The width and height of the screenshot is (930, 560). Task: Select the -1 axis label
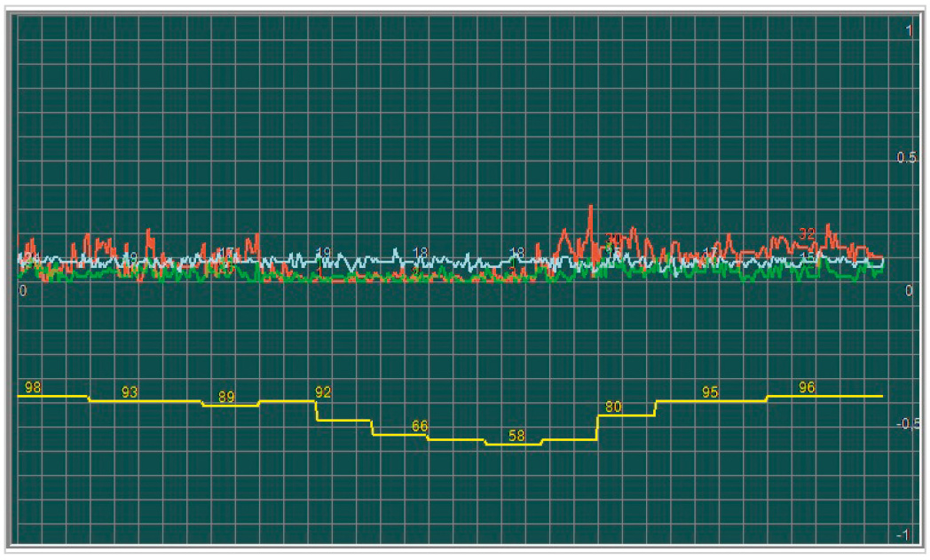(902, 535)
